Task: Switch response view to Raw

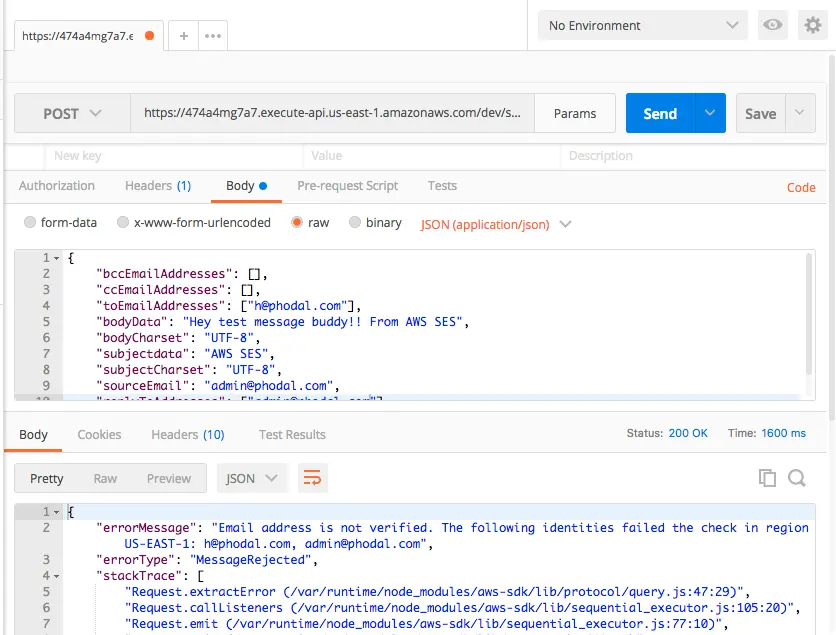Action: [105, 478]
